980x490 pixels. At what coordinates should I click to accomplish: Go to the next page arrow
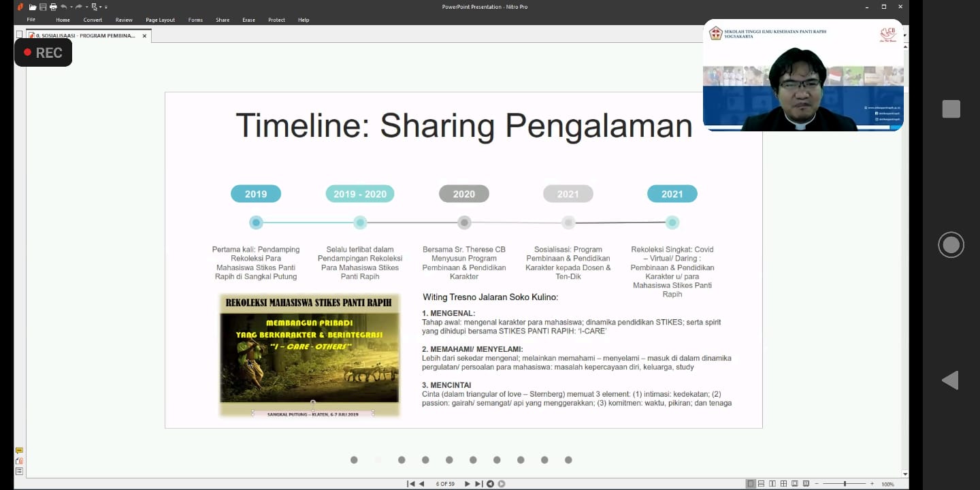click(x=467, y=484)
